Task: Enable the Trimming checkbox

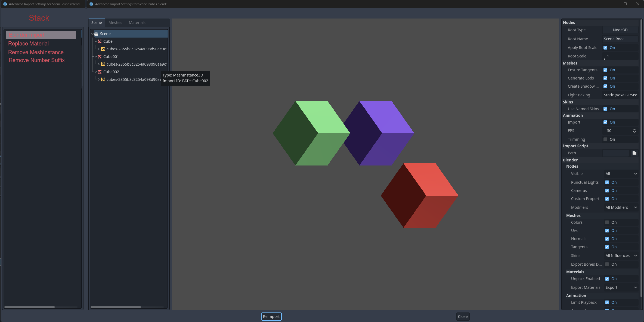Action: 605,139
